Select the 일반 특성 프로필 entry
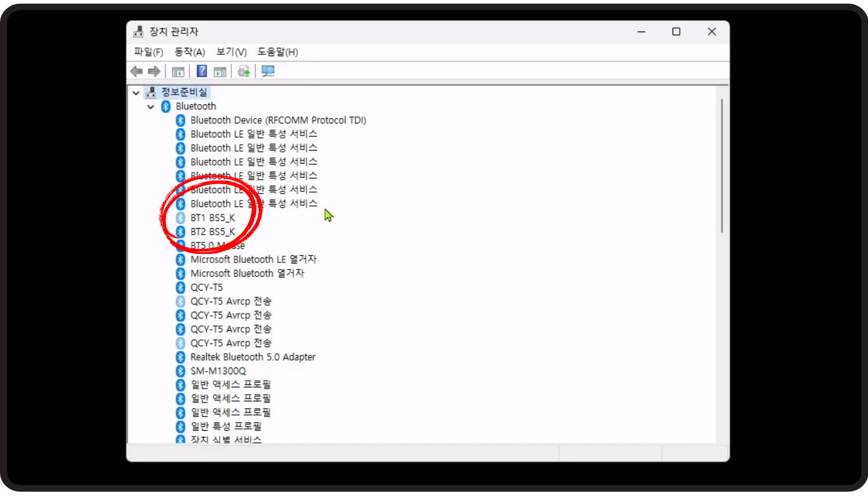This screenshot has width=868, height=498. [x=226, y=426]
